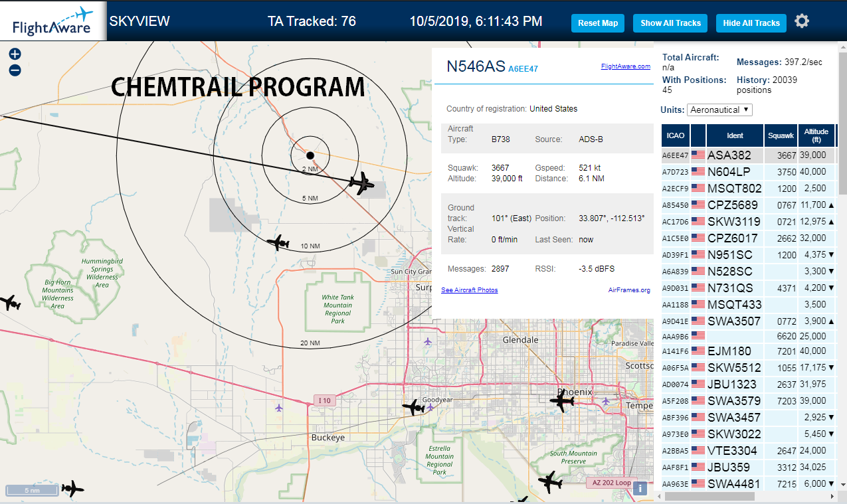Image resolution: width=847 pixels, height=504 pixels.
Task: Click the 5 nm map scale bar
Action: coord(32,491)
